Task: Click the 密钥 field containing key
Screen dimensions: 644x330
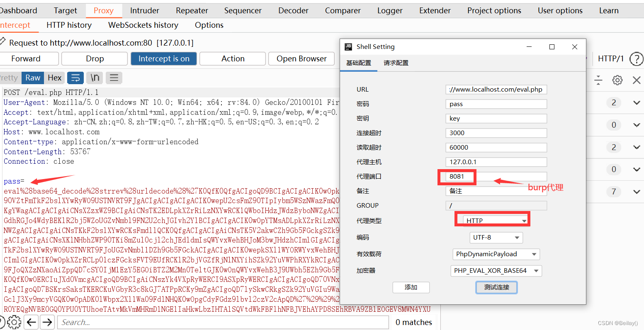Action: (x=496, y=119)
